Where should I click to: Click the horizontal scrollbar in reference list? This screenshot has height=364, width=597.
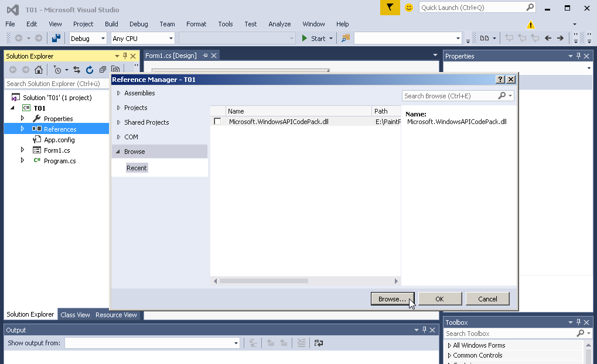point(264,281)
